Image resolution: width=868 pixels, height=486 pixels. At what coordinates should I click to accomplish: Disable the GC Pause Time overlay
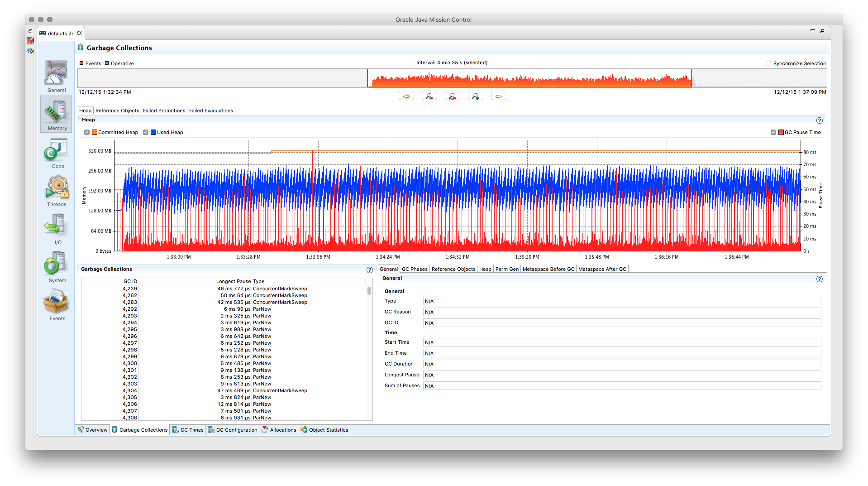coord(773,132)
